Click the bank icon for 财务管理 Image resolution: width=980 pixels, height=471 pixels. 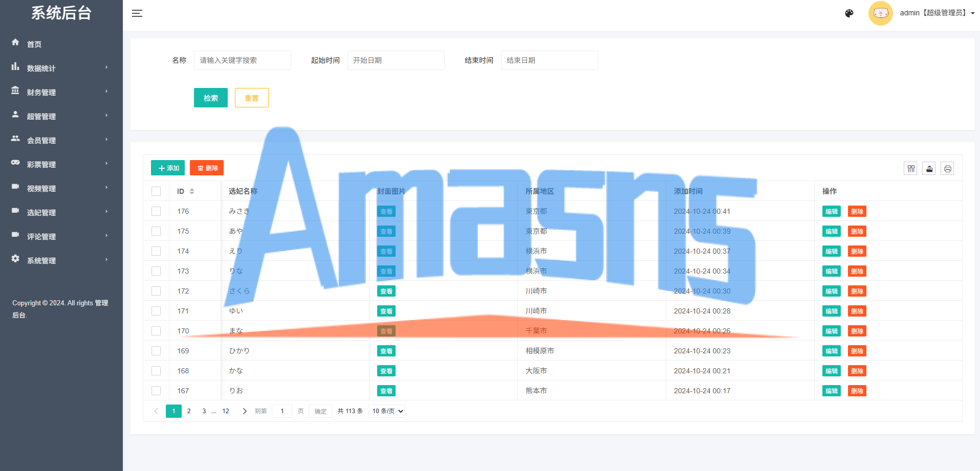pyautogui.click(x=15, y=91)
